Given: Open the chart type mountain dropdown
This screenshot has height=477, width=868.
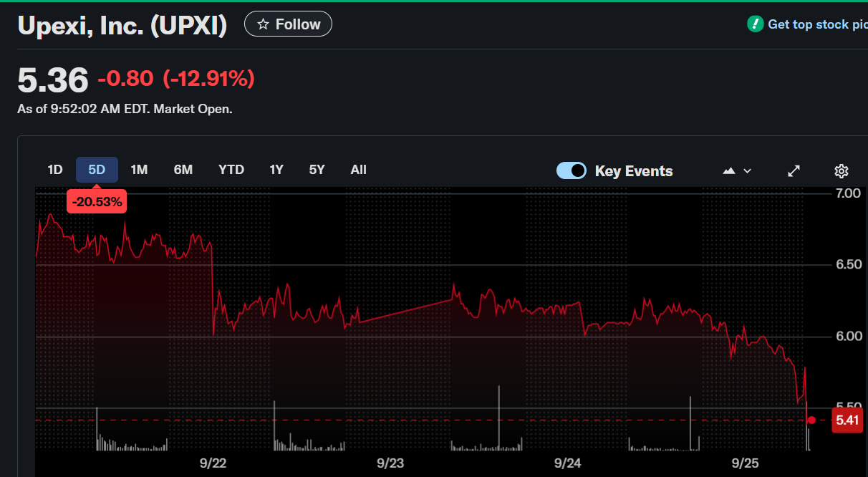Looking at the screenshot, I should [737, 170].
